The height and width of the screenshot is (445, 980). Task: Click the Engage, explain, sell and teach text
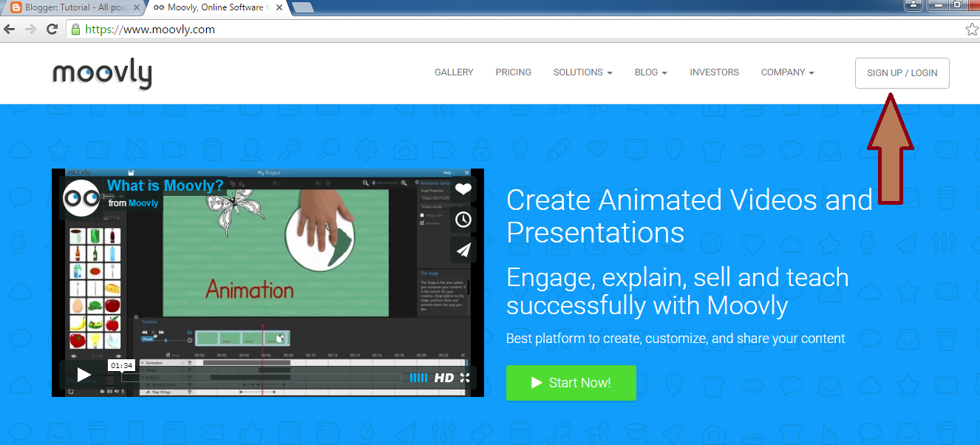coord(678,291)
